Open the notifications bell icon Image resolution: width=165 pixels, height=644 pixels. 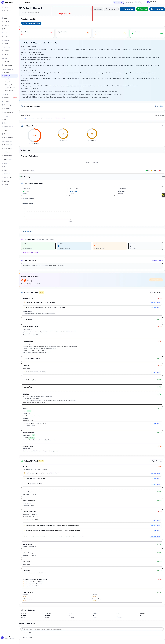point(141,2)
